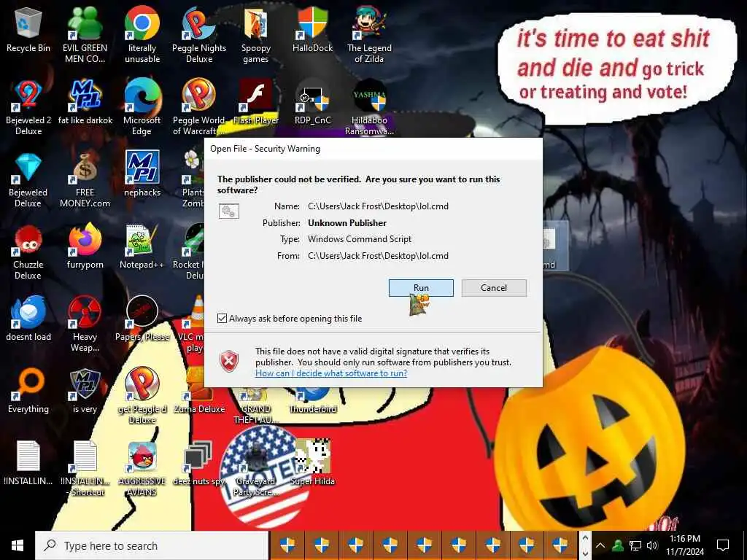The height and width of the screenshot is (560, 747).
Task: Show hidden system tray icons chevron
Action: coord(600,545)
